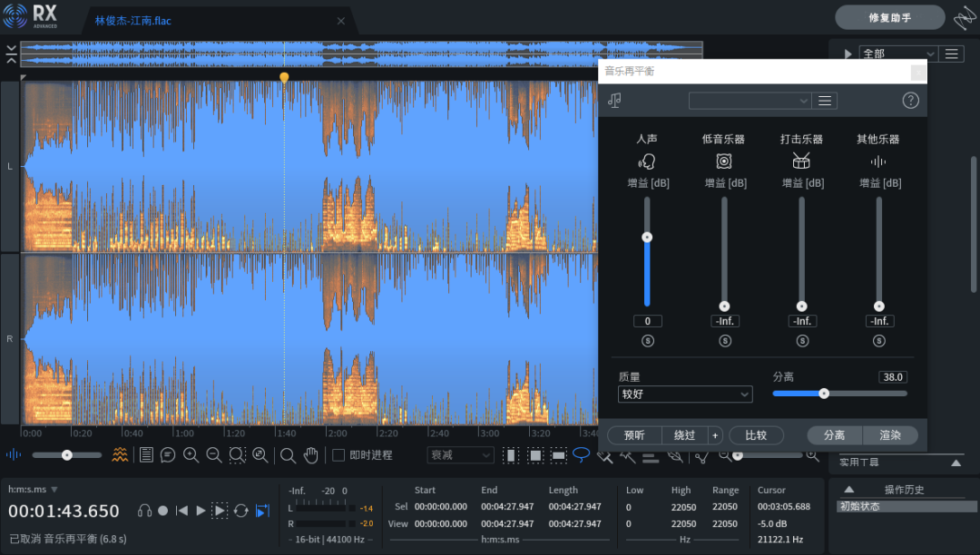Screen dimensions: 980x555
Task: Toggle bypass (绕过) in Music Rebalance
Action: pos(686,435)
